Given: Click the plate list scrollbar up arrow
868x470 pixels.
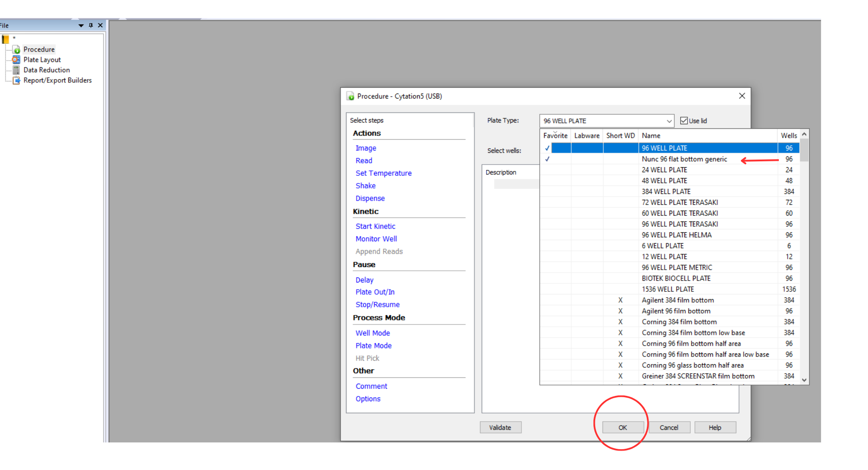Looking at the screenshot, I should click(x=804, y=134).
